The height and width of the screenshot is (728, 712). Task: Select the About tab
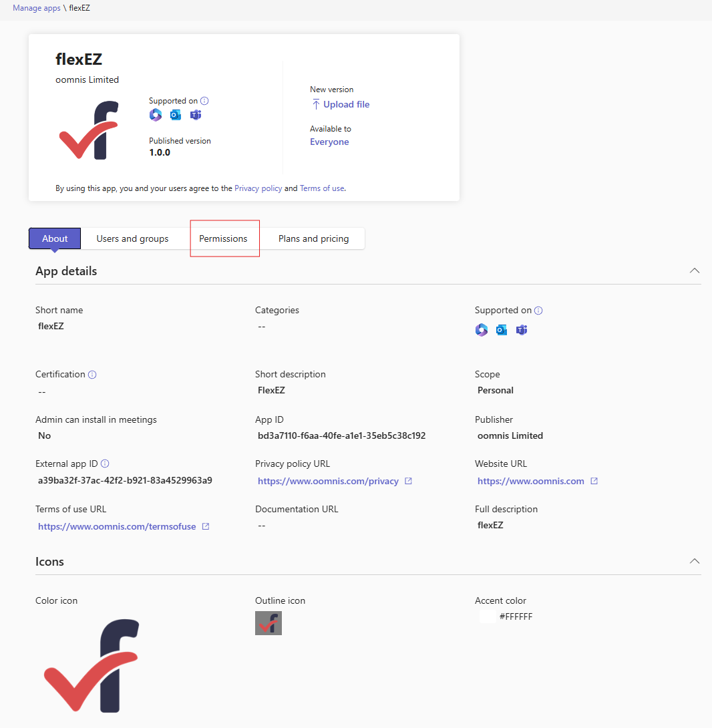pos(55,238)
